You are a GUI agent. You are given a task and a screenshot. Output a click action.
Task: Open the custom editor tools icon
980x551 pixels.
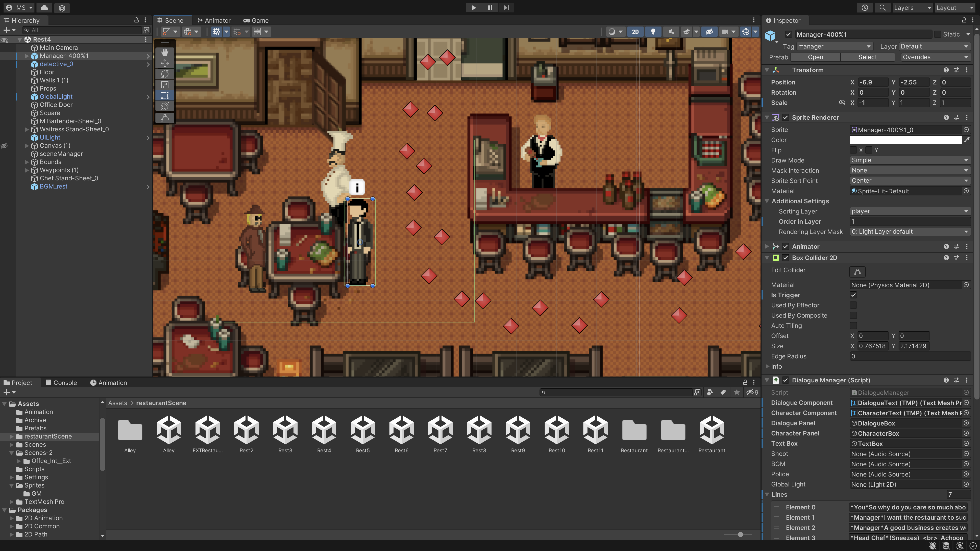(x=165, y=118)
